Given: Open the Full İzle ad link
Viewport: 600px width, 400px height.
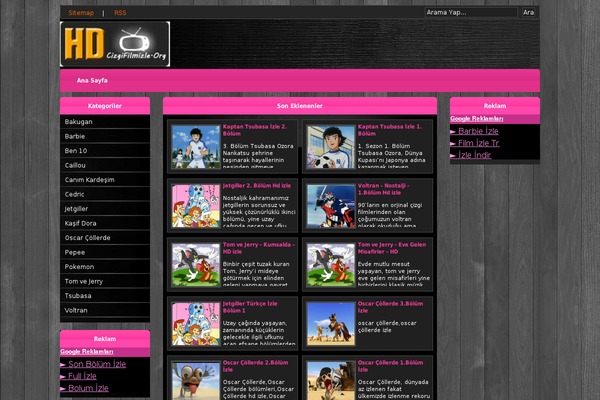Looking at the screenshot, I should coord(82,376).
